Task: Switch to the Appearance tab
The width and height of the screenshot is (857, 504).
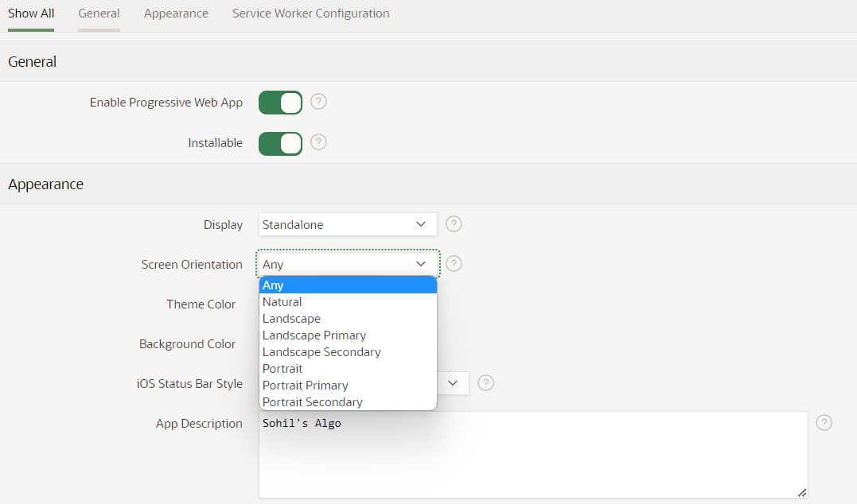Action: (176, 13)
